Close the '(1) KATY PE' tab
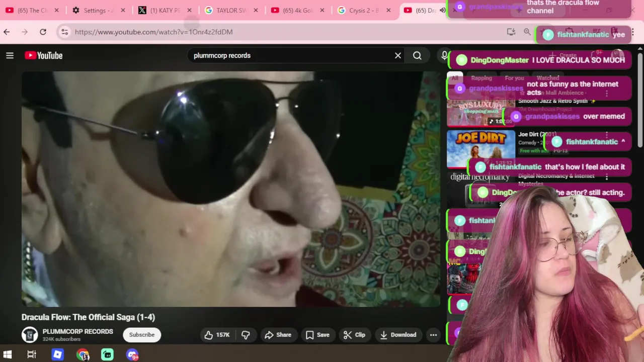 click(189, 10)
